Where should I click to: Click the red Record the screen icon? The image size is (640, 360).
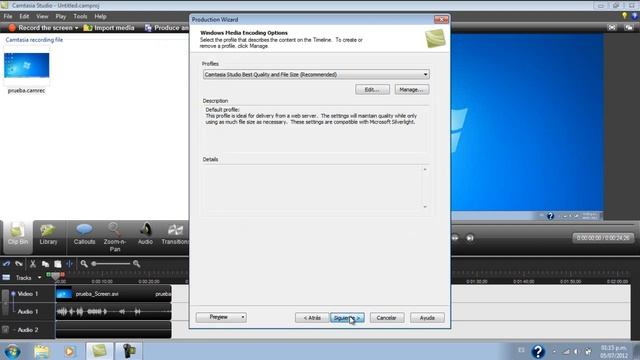[x=12, y=28]
